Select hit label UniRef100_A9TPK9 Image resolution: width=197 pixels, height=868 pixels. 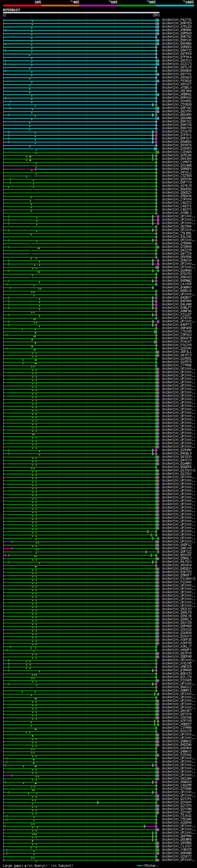176,54
